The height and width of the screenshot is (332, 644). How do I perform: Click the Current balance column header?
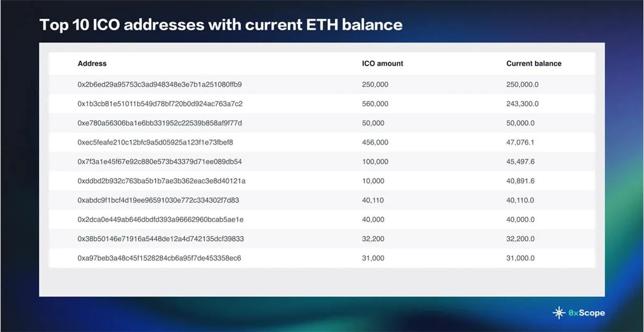tap(534, 63)
